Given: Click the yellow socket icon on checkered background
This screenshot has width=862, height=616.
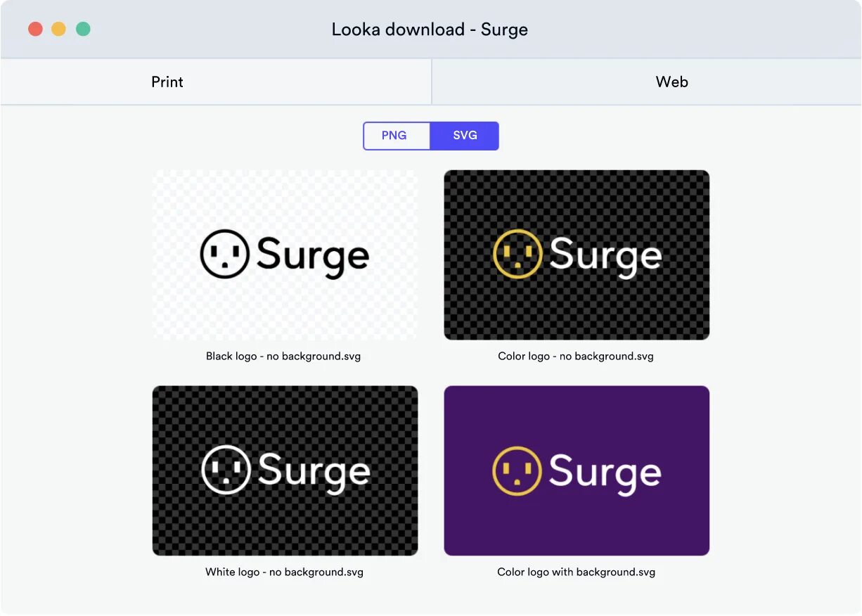Looking at the screenshot, I should point(517,254).
